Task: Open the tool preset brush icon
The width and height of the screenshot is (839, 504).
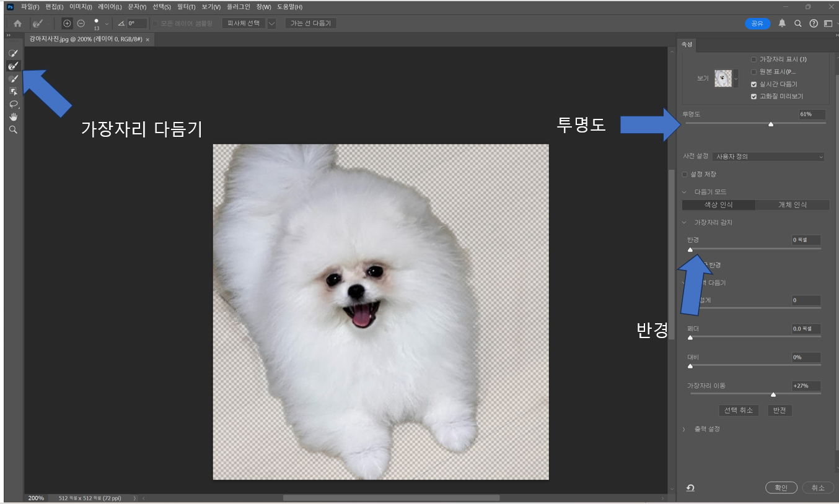Action: pos(38,24)
